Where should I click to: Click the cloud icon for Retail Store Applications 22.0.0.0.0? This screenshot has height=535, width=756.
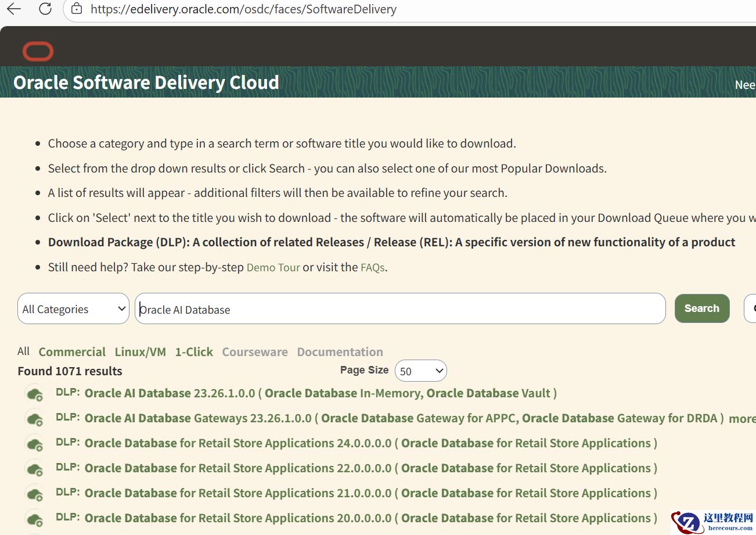pos(35,469)
